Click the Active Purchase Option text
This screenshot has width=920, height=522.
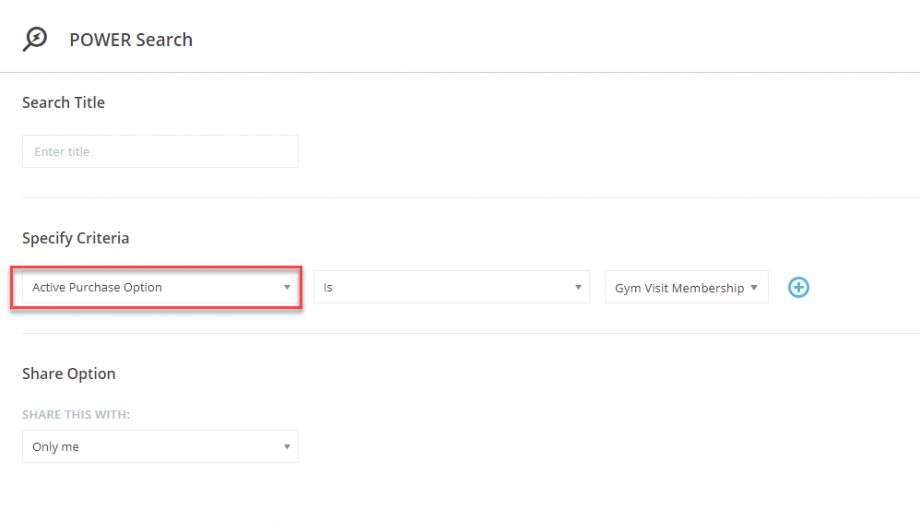(x=97, y=287)
